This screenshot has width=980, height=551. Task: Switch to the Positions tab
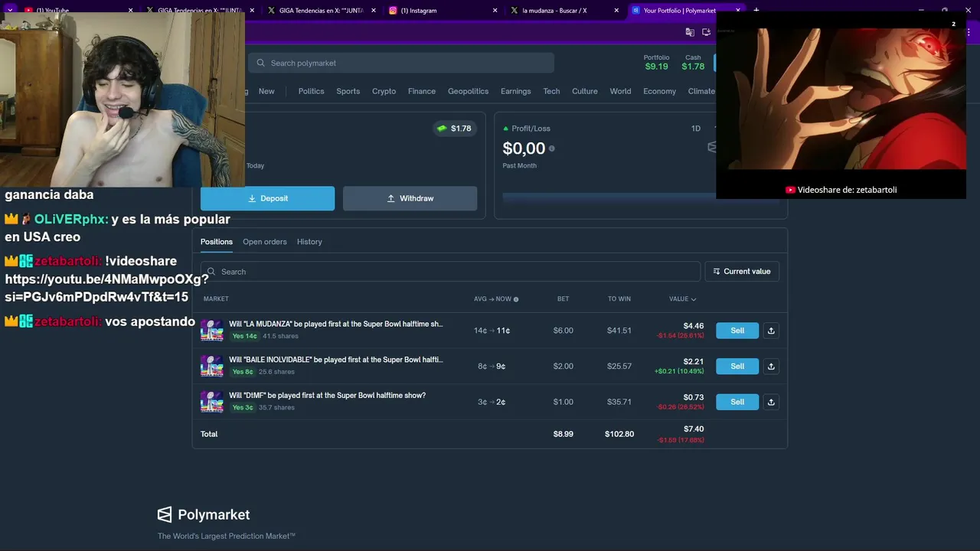point(217,242)
